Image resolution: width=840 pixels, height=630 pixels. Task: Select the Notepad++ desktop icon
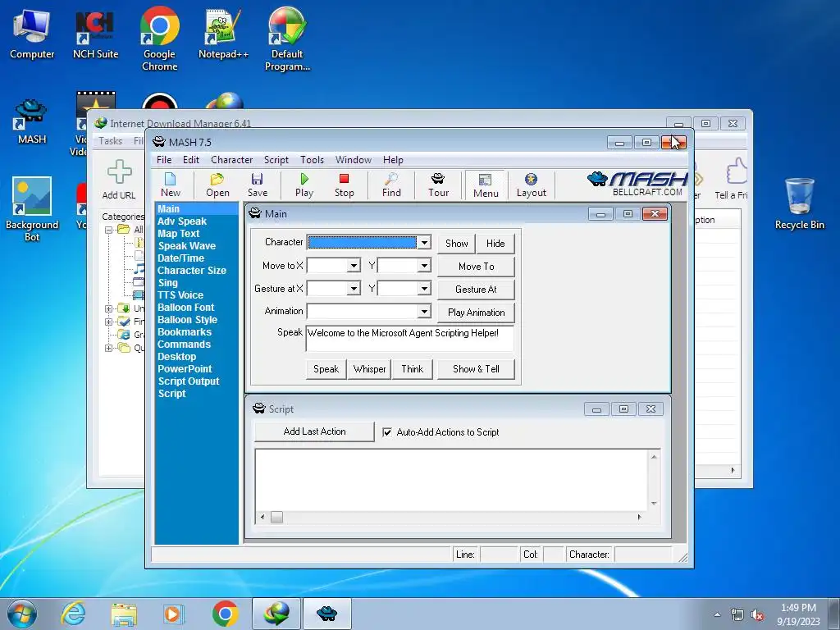click(x=223, y=34)
